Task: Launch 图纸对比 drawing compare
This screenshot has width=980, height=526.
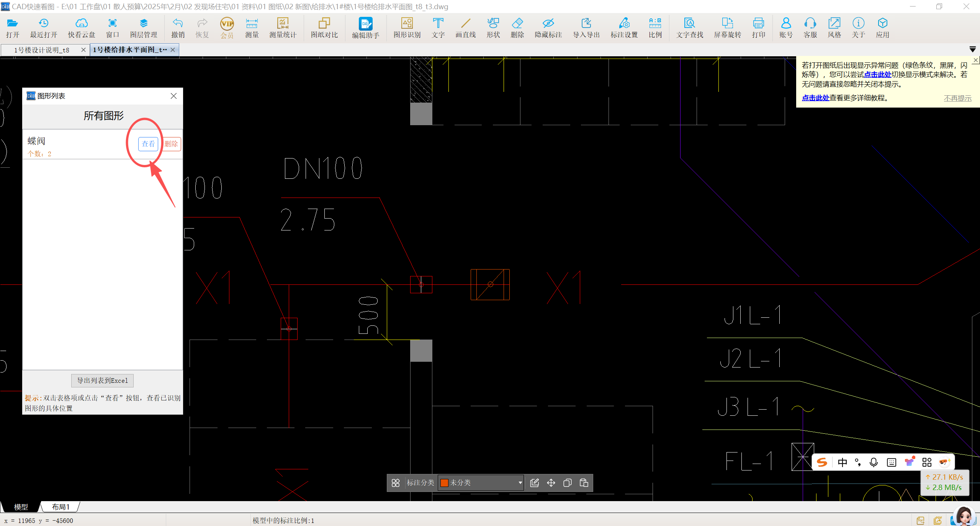Action: 324,28
